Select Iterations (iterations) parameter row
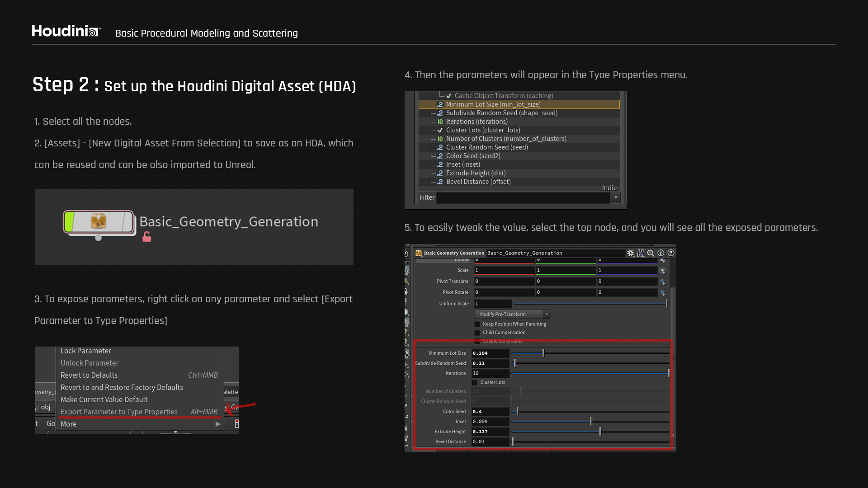868x488 pixels. (x=519, y=122)
